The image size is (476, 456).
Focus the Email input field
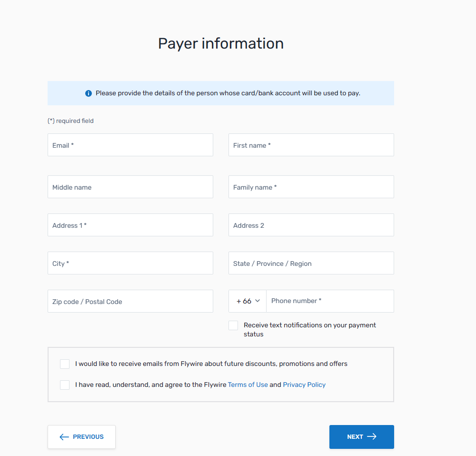(130, 145)
